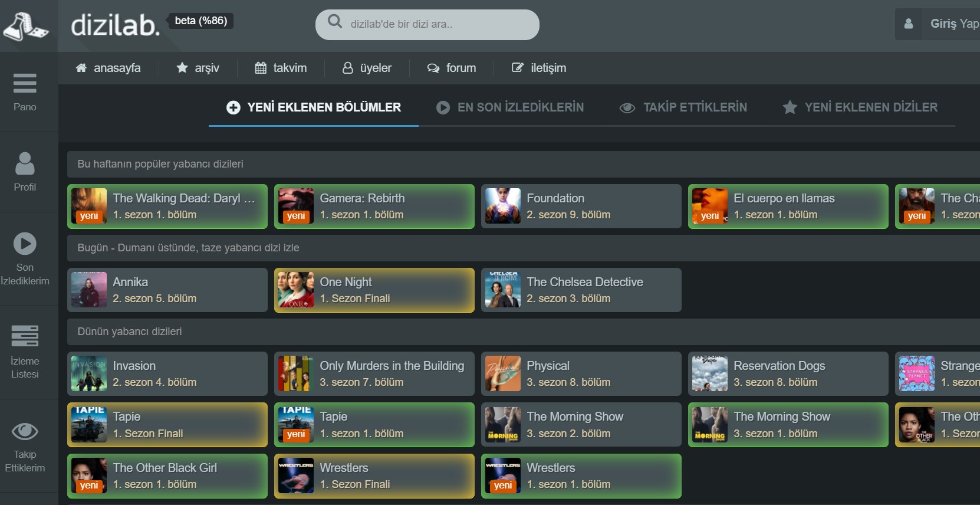Click yeni badge on El cuerpo en llamas
The height and width of the screenshot is (505, 980).
710,216
